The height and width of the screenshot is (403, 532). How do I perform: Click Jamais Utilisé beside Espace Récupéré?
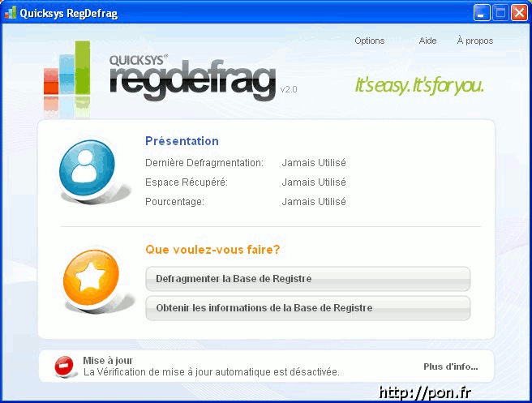coord(314,182)
